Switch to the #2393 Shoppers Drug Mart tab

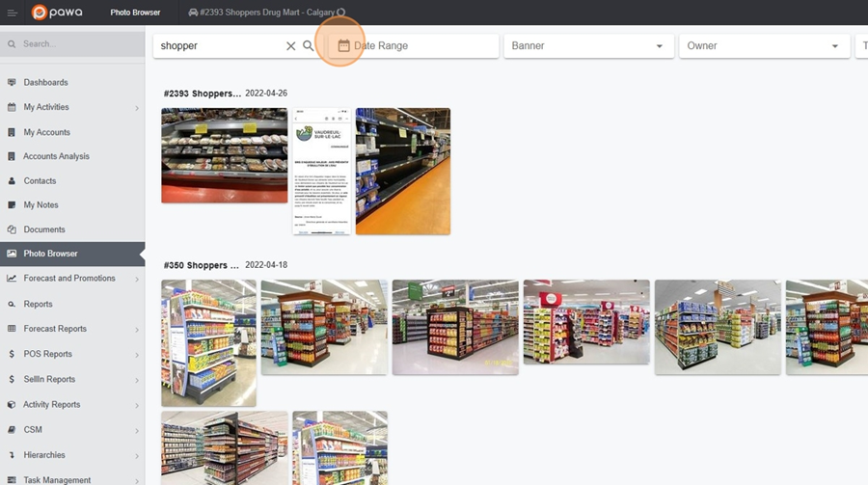(267, 13)
